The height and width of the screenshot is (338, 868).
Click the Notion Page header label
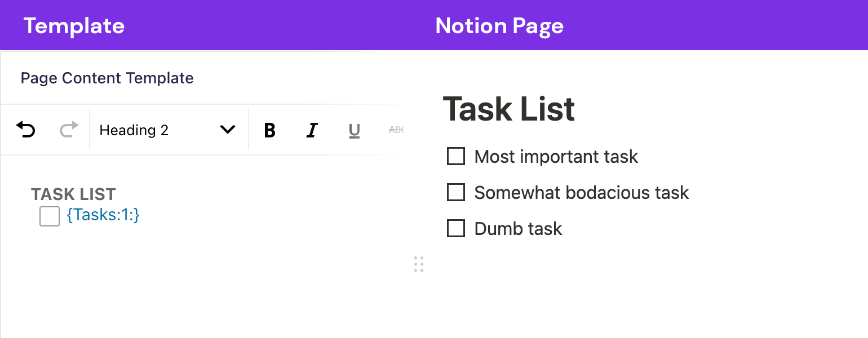point(499,26)
